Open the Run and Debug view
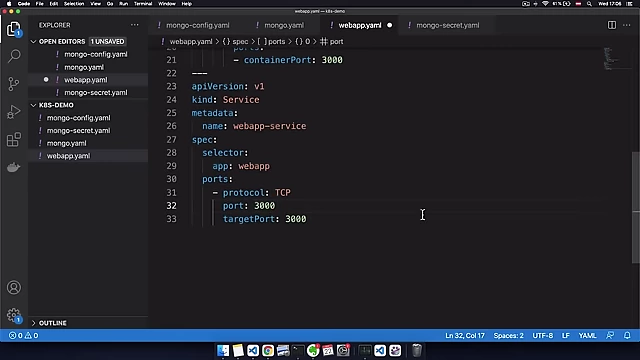640x360 pixels. tap(13, 112)
